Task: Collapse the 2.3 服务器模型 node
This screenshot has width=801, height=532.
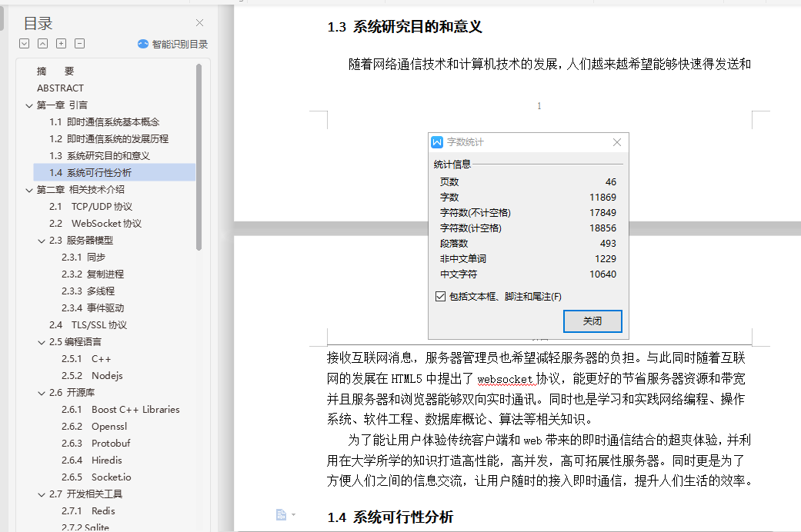Action: pyautogui.click(x=42, y=241)
